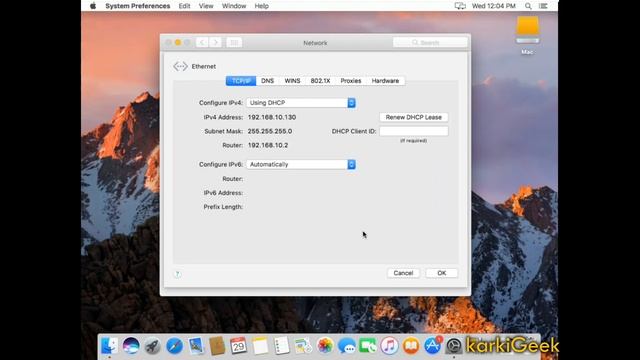Open the Edit menu
This screenshot has height=360, width=640.
184,6
